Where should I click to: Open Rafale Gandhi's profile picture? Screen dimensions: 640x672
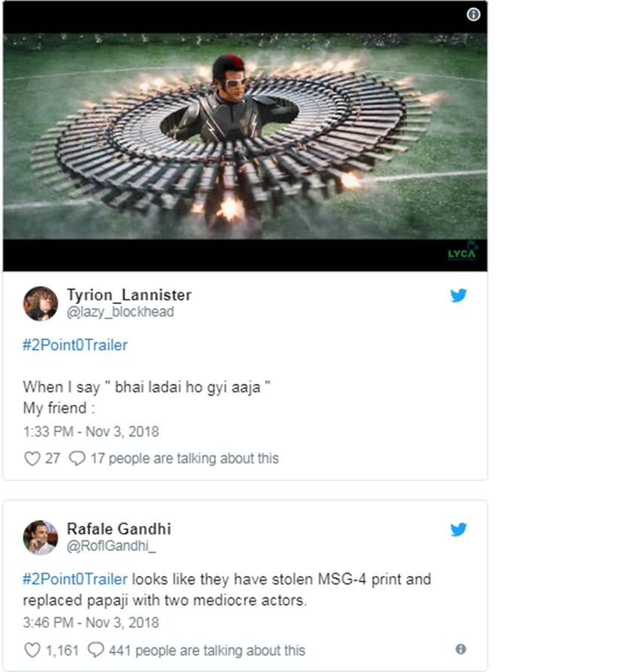[x=41, y=537]
